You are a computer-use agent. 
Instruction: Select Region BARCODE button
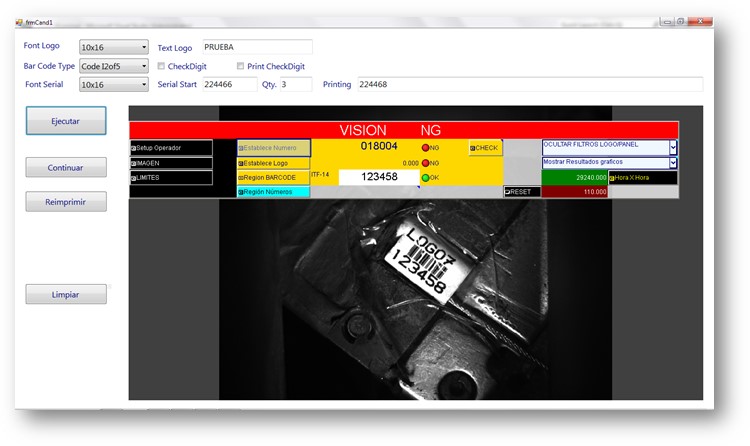coord(273,178)
